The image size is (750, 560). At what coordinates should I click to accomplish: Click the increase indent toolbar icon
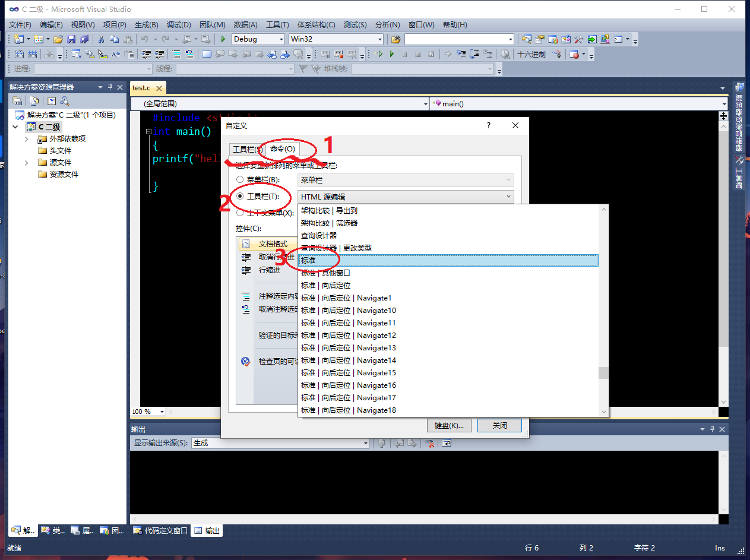(159, 54)
